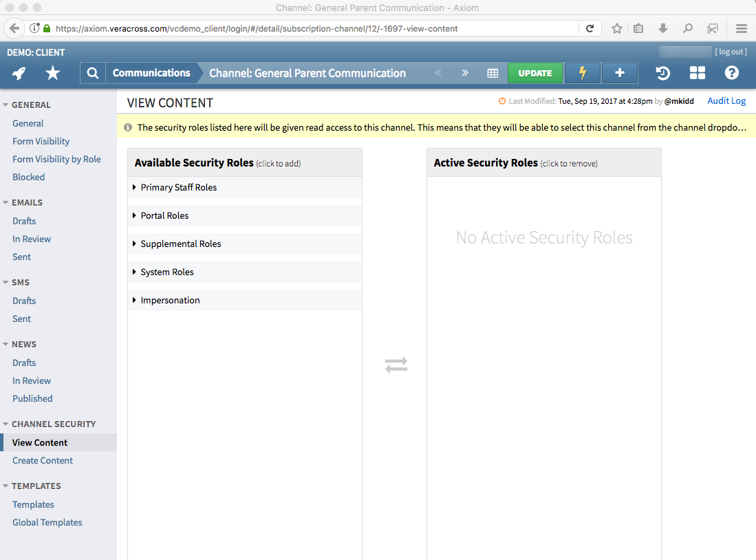Open the apps grid icon
The width and height of the screenshot is (756, 560).
697,72
